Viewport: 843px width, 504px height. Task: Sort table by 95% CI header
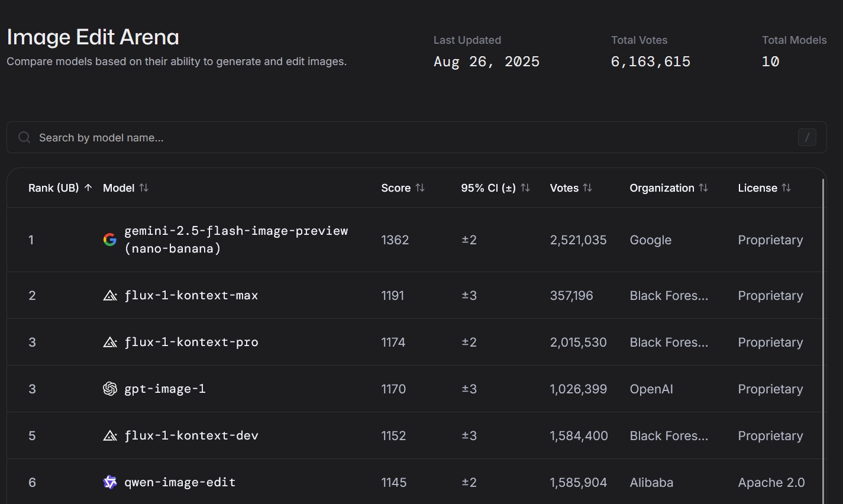click(x=495, y=188)
